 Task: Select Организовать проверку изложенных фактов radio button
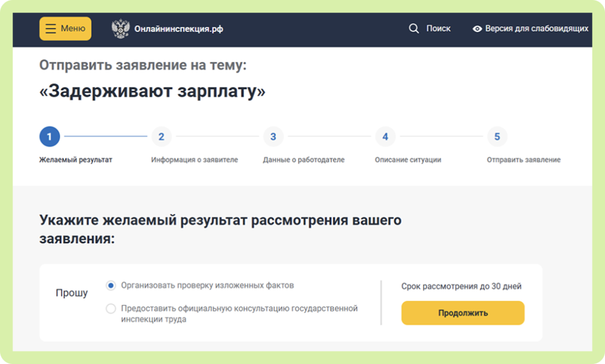[x=110, y=285]
